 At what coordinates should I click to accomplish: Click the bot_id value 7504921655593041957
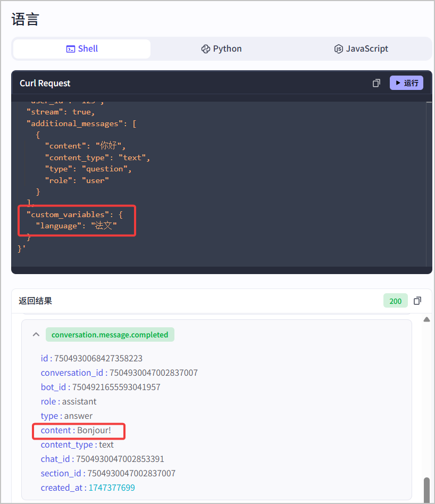(116, 387)
